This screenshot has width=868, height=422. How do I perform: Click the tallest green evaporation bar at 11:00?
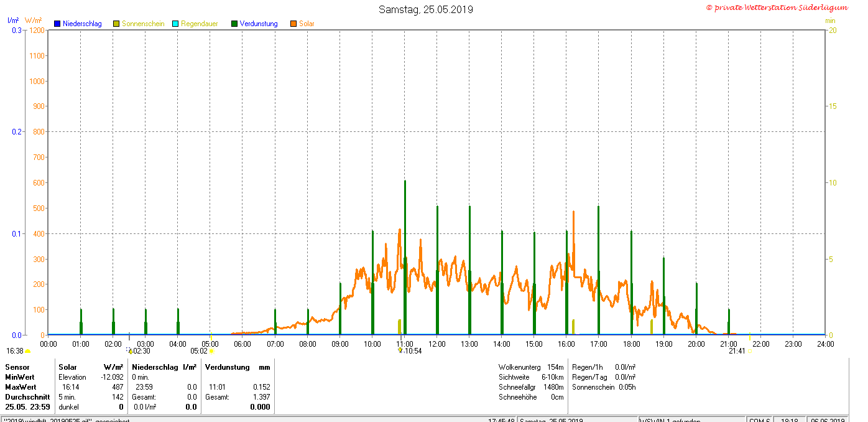point(405,258)
